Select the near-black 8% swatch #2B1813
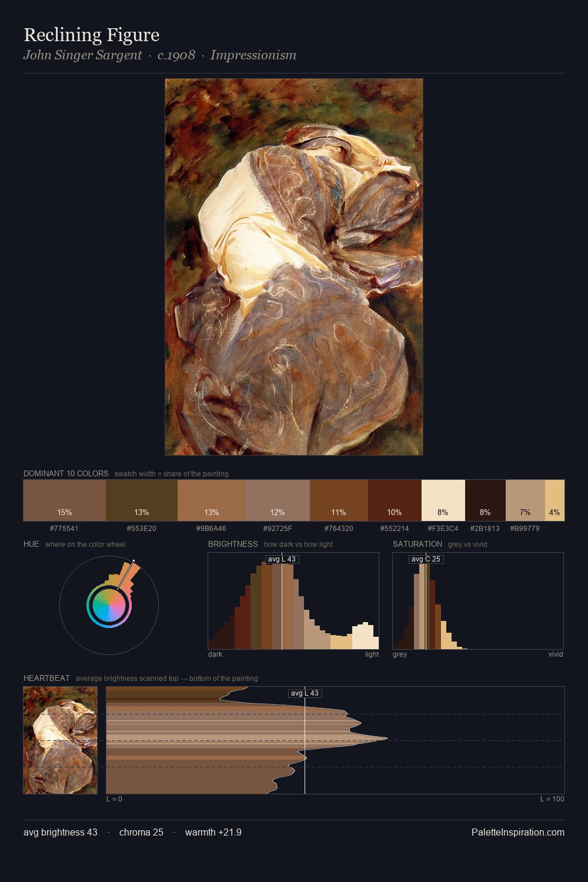Image resolution: width=588 pixels, height=882 pixels. (485, 500)
